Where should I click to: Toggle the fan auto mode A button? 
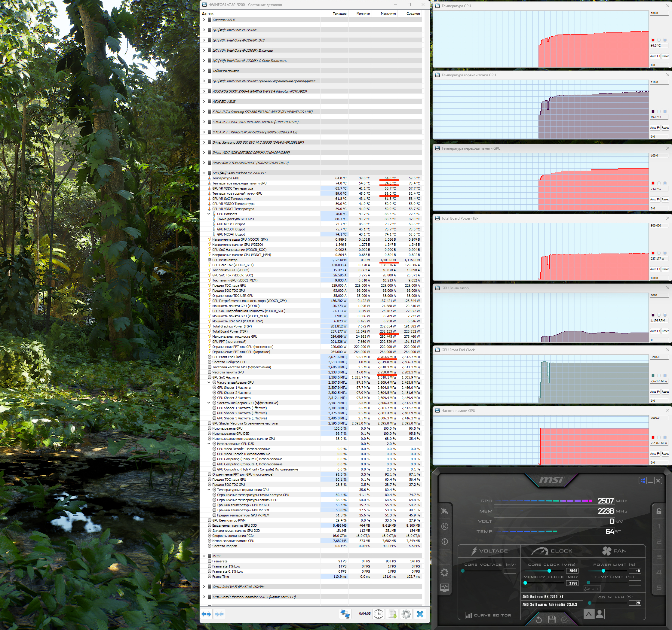point(588,614)
